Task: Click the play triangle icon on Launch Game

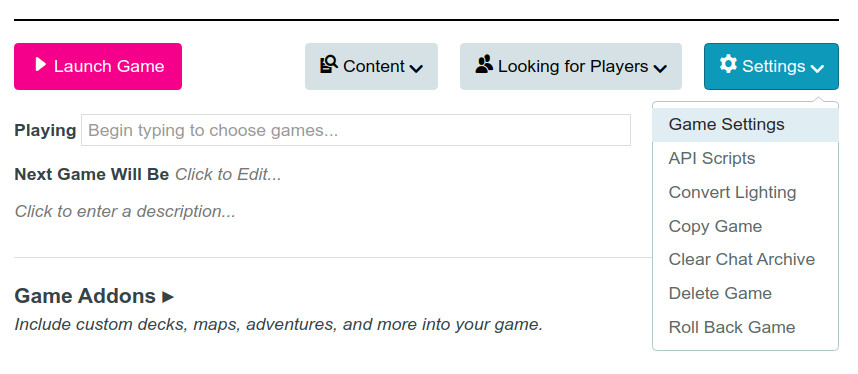Action: tap(40, 65)
